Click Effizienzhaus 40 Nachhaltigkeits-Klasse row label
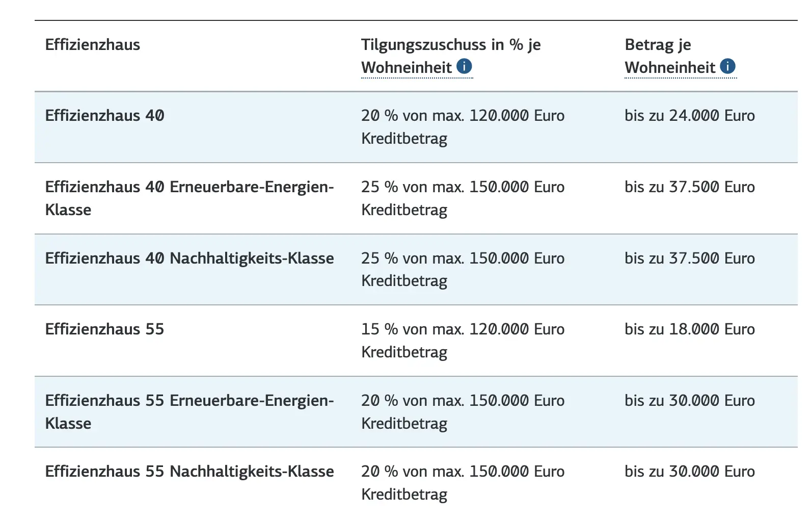 point(190,258)
